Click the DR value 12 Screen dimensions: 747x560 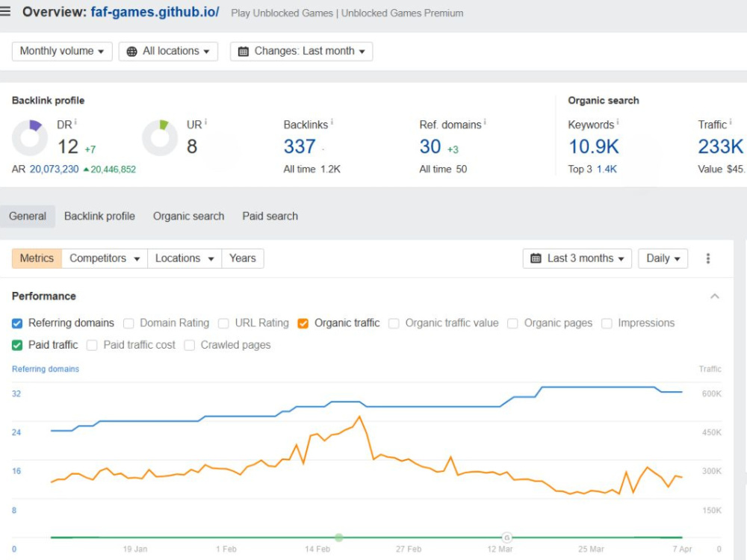pos(68,146)
